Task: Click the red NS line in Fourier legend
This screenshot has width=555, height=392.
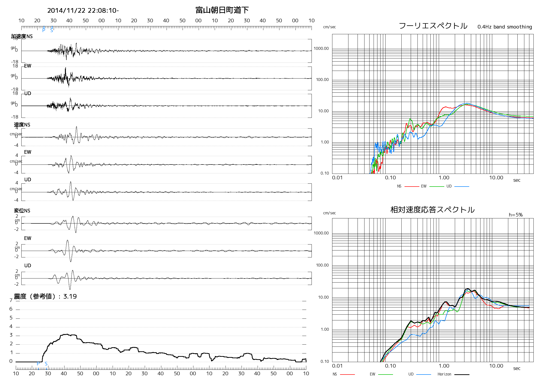Action: pos(411,187)
